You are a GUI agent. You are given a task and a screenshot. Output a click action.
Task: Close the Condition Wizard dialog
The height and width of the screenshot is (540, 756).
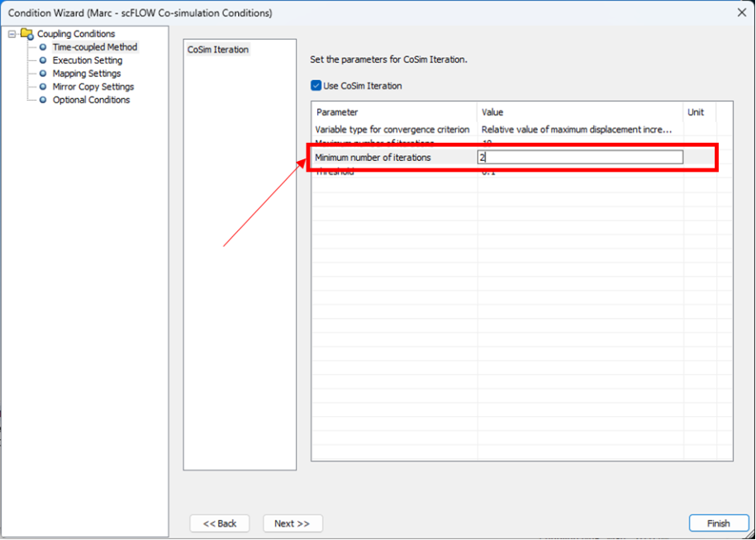point(740,12)
